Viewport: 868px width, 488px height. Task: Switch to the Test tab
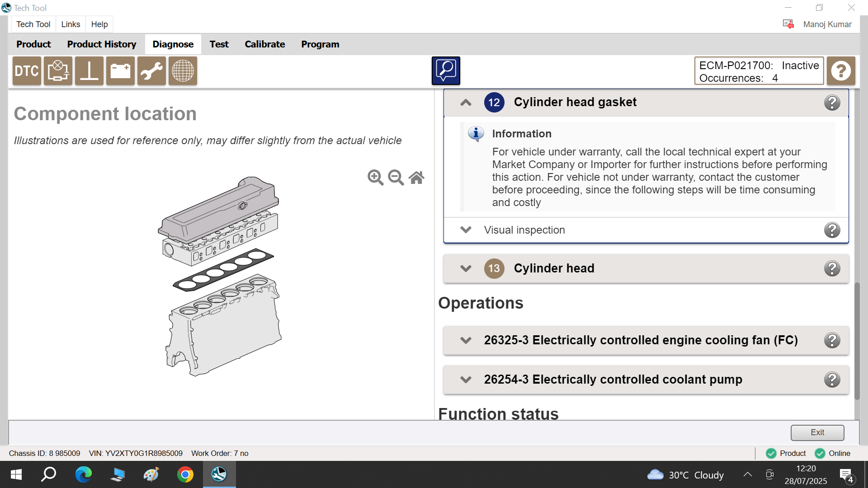tap(219, 44)
